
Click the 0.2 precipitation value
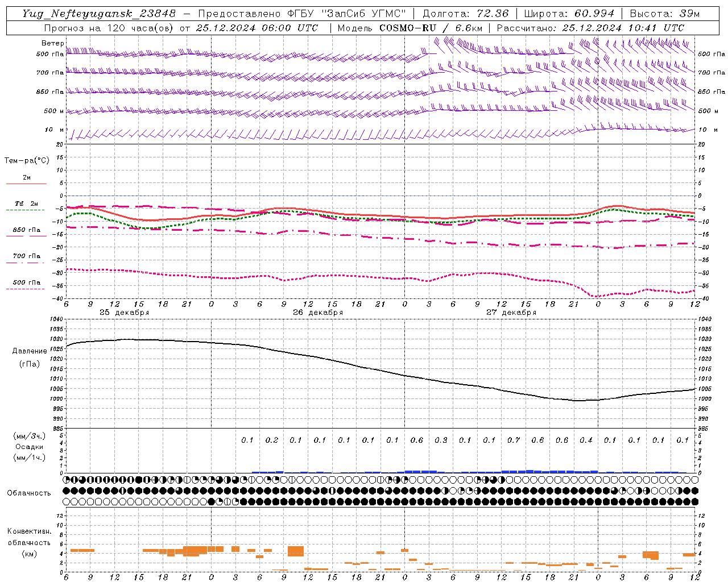point(272,440)
